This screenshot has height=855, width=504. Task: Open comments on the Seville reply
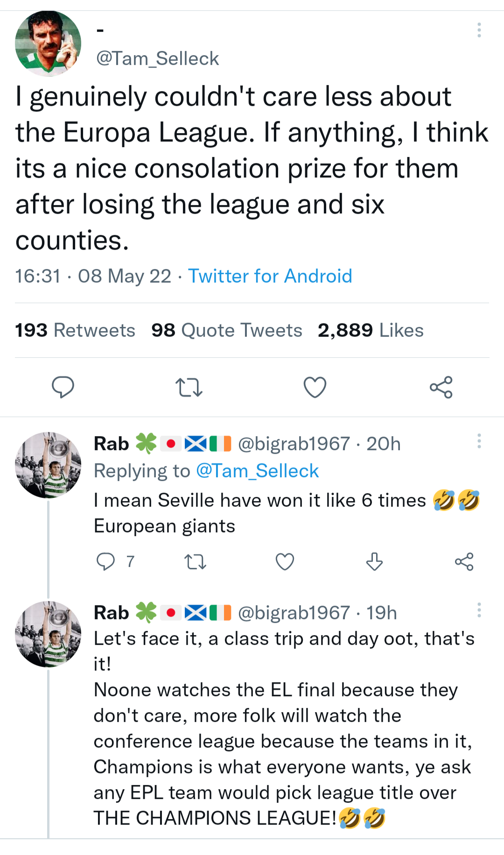pyautogui.click(x=106, y=561)
